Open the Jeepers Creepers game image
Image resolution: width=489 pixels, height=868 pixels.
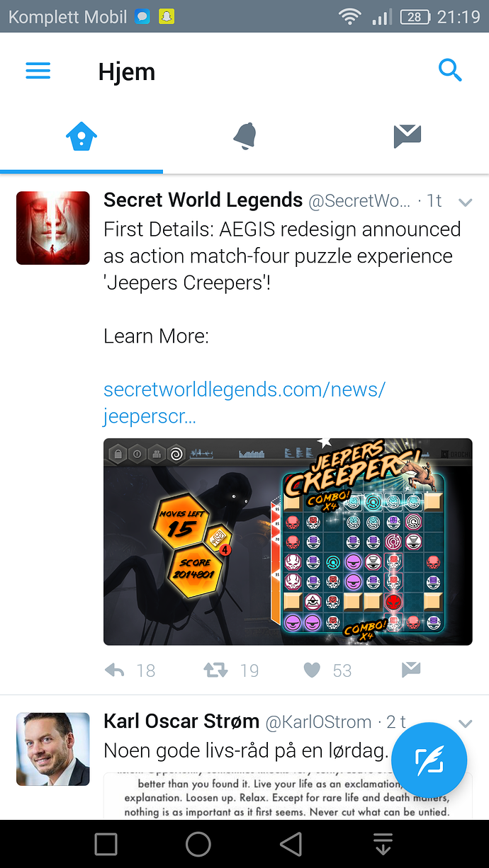288,542
